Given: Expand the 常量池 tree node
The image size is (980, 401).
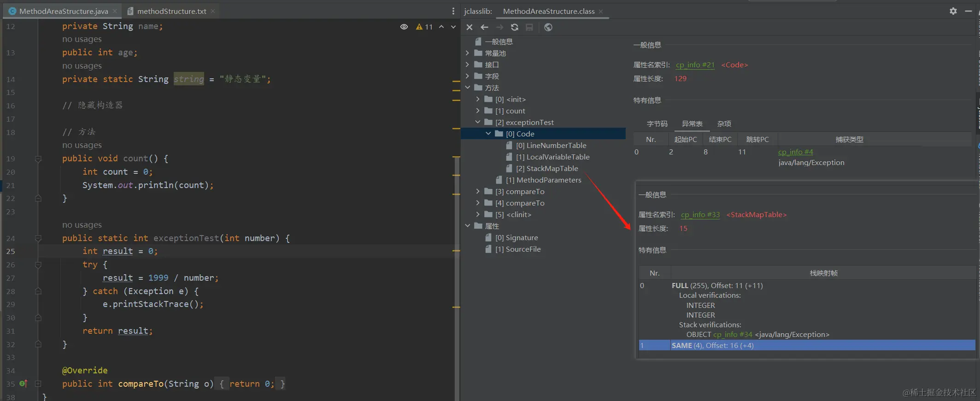Looking at the screenshot, I should pyautogui.click(x=468, y=53).
